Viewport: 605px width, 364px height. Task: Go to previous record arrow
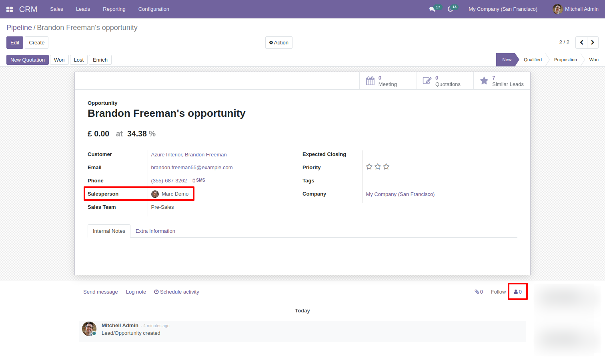pos(581,42)
